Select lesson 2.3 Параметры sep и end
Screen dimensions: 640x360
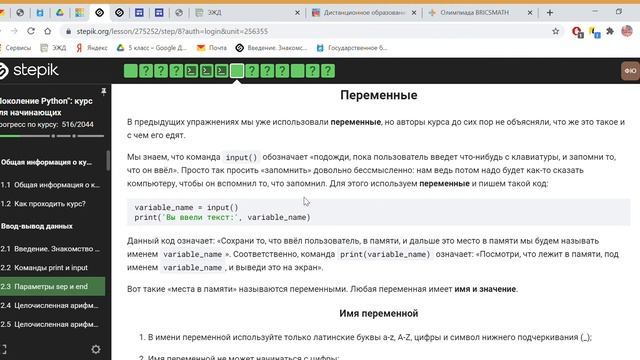52,287
